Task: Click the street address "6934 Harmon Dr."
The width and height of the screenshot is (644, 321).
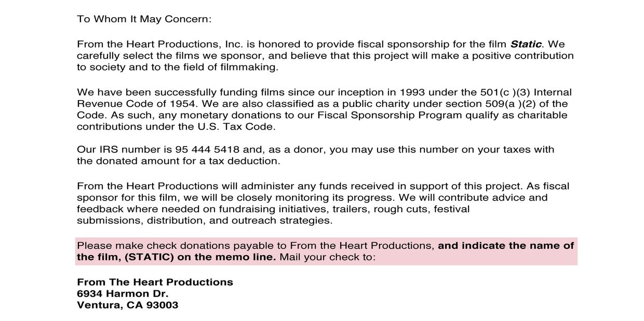Action: pyautogui.click(x=123, y=294)
